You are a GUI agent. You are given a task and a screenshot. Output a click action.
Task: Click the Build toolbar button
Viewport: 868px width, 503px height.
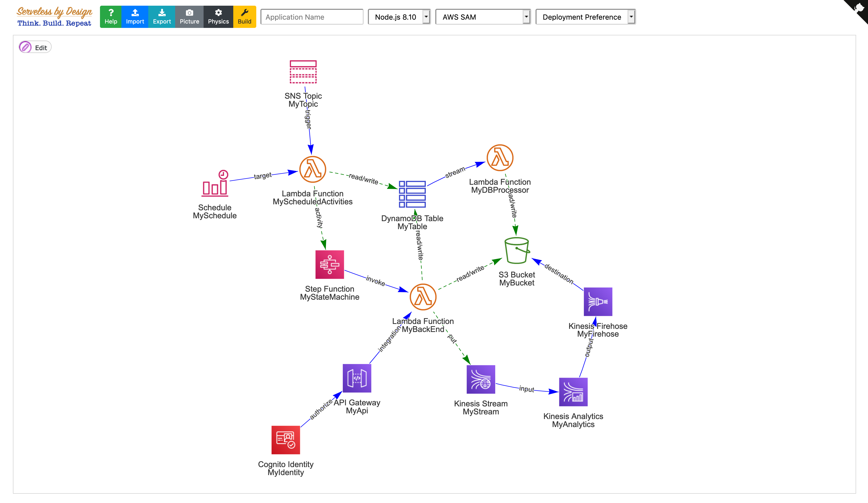click(244, 16)
